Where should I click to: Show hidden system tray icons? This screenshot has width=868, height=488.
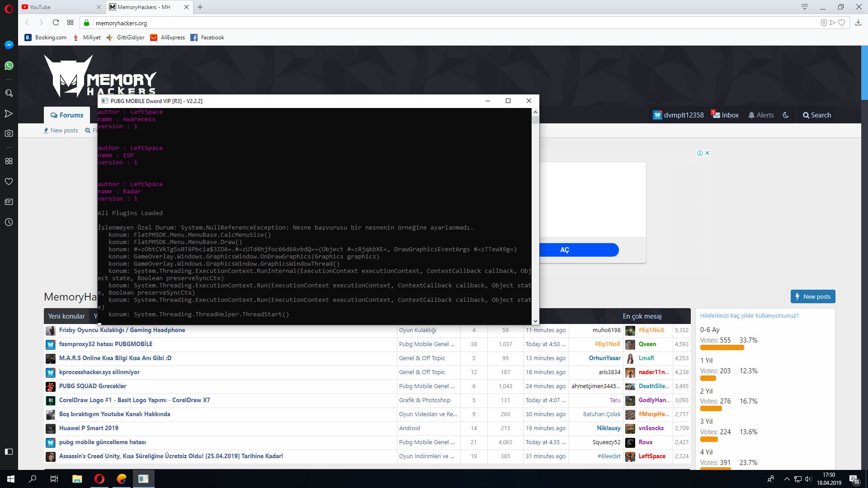coord(787,479)
